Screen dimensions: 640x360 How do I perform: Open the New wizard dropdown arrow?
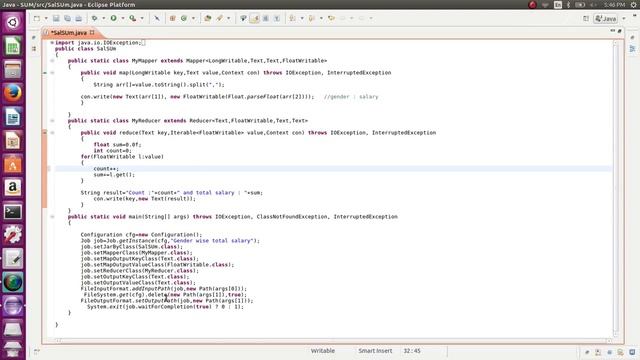[x=46, y=18]
